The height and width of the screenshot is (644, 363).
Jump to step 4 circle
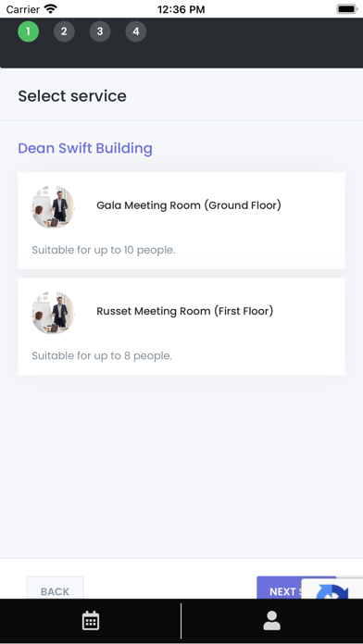(136, 31)
